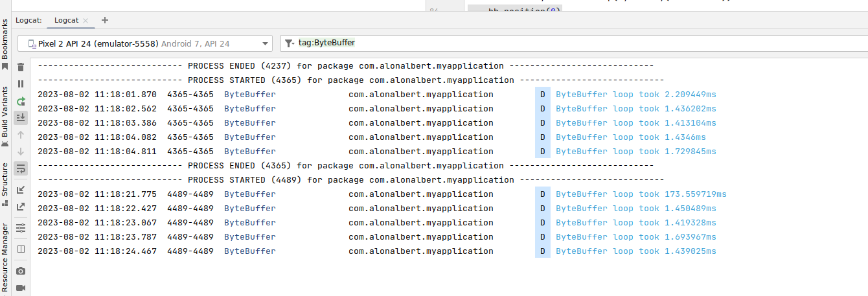This screenshot has width=868, height=296.
Task: Toggle scroll to the end of log
Action: (21, 118)
